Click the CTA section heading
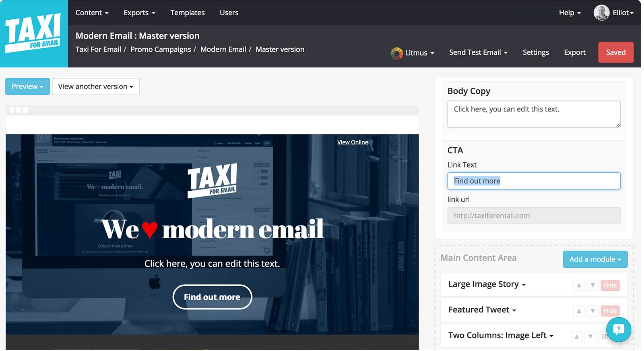The height and width of the screenshot is (351, 644). tap(455, 151)
